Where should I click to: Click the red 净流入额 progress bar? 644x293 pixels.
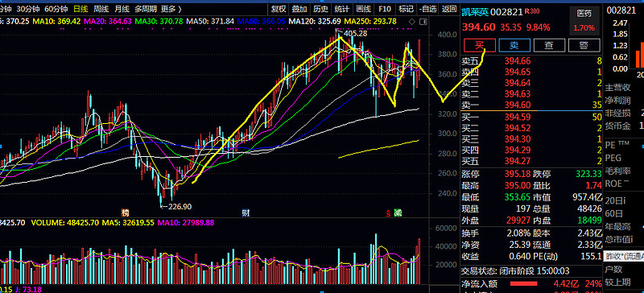(x=523, y=283)
